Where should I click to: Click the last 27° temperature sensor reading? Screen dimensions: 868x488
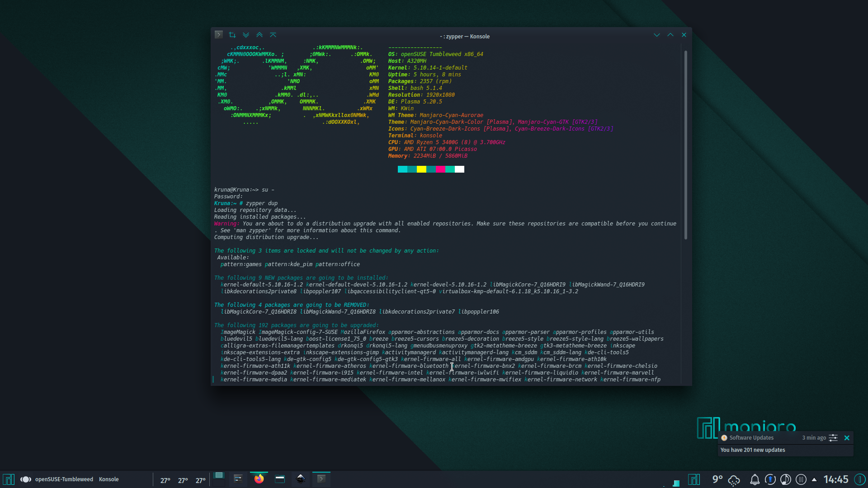pyautogui.click(x=201, y=480)
